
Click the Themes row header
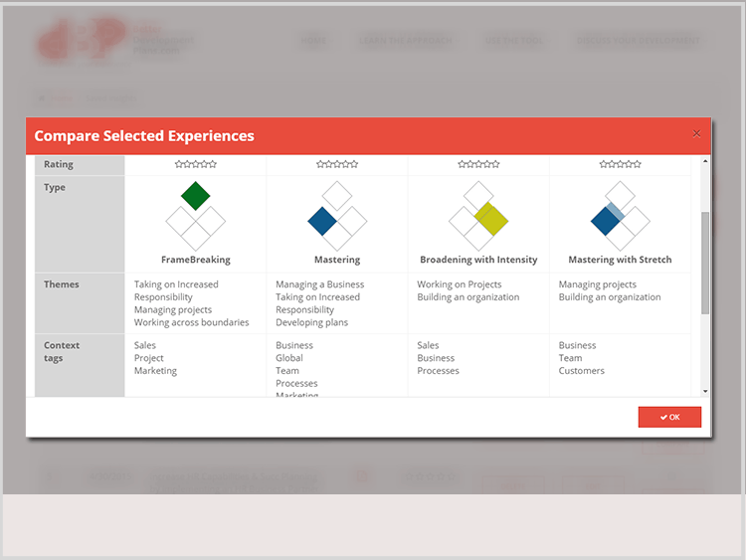[x=62, y=284]
